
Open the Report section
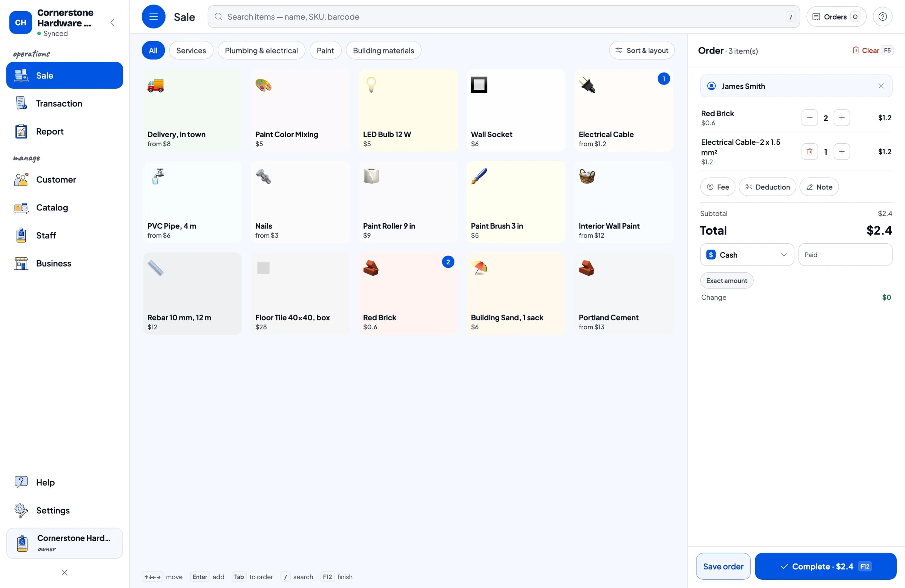(x=64, y=131)
